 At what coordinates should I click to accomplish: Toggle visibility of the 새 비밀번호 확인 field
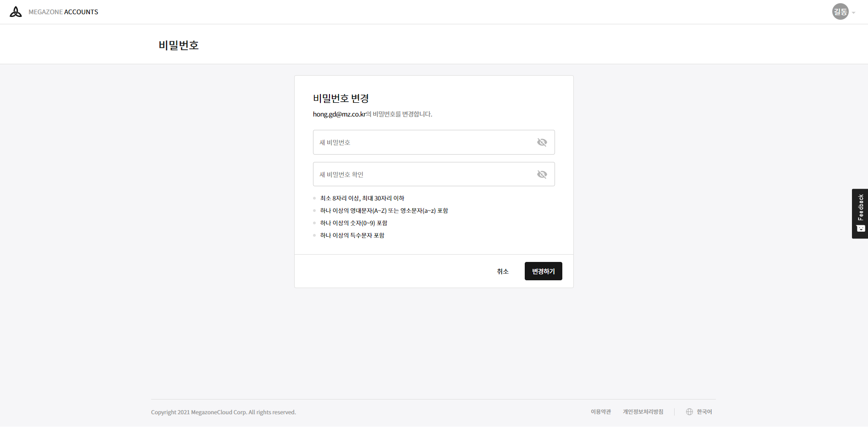point(542,174)
